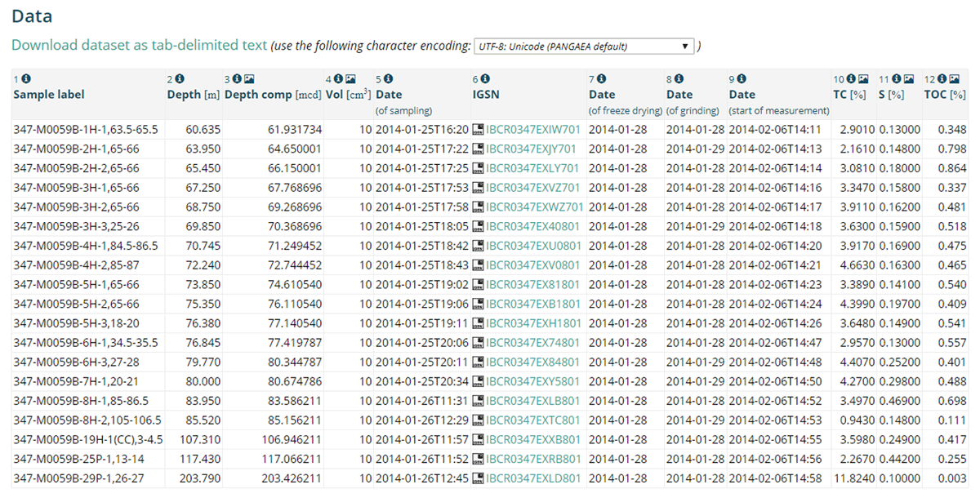Open IGSN link IBCR0347EXLD801
The width and height of the screenshot is (980, 498).
tap(533, 478)
